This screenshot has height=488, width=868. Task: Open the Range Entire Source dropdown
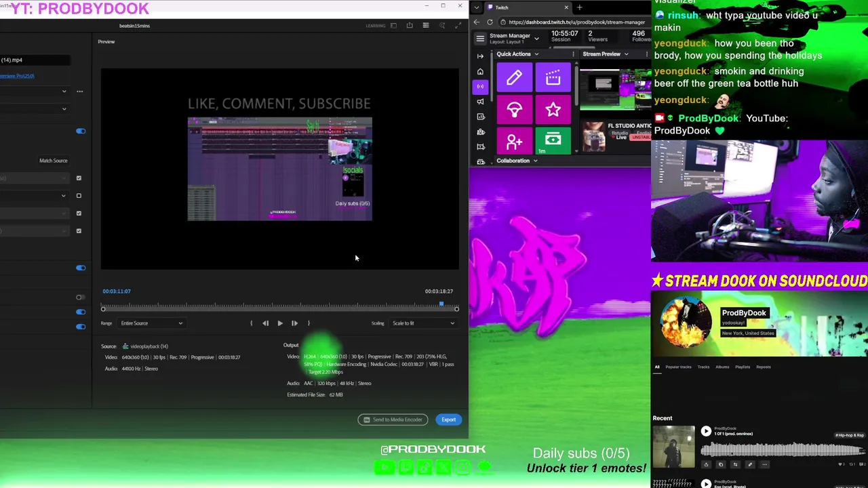152,323
